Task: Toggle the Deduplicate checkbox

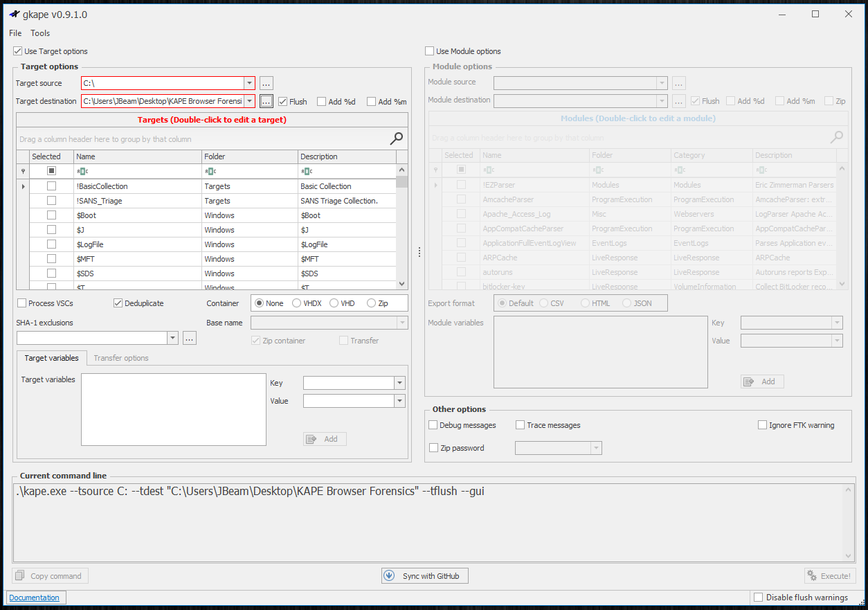Action: point(118,303)
